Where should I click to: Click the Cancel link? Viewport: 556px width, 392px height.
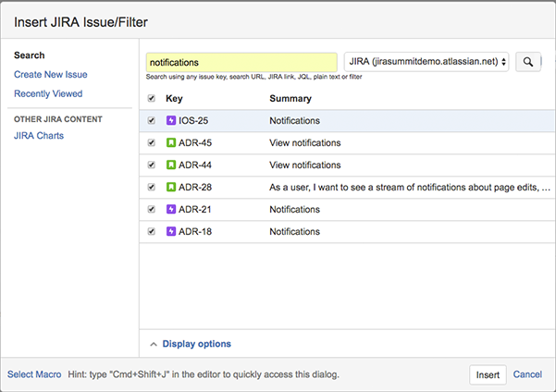(x=527, y=374)
